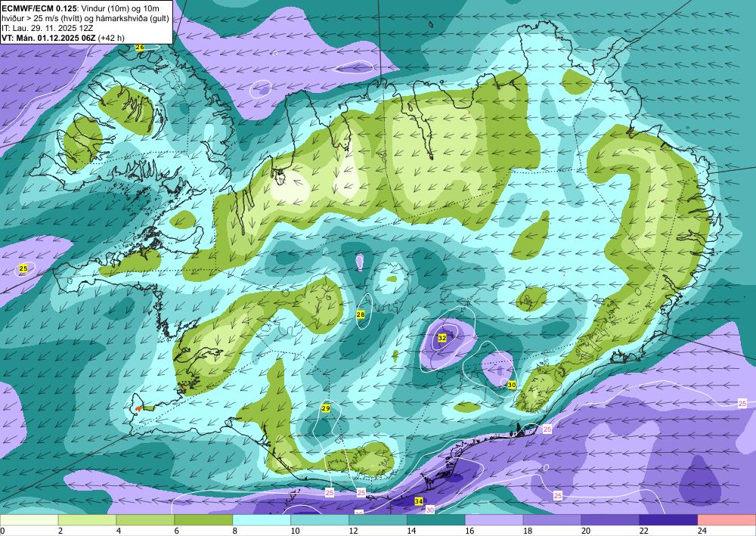Click the 'VT: Mán. 01.12.2025 06Z' valid time
756x536 pixels.
click(48, 38)
